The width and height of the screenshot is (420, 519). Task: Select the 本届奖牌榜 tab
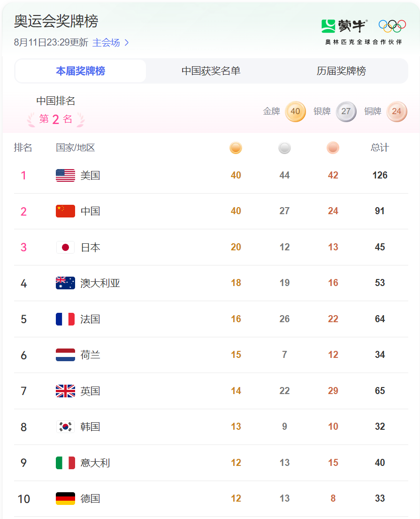pyautogui.click(x=81, y=71)
